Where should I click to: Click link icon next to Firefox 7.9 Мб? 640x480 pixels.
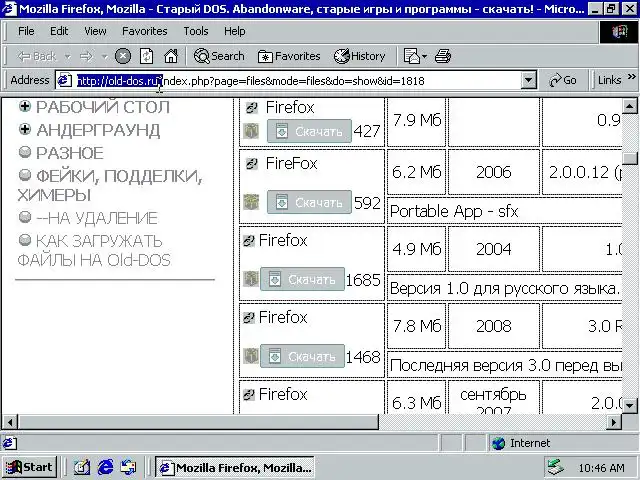[252, 108]
